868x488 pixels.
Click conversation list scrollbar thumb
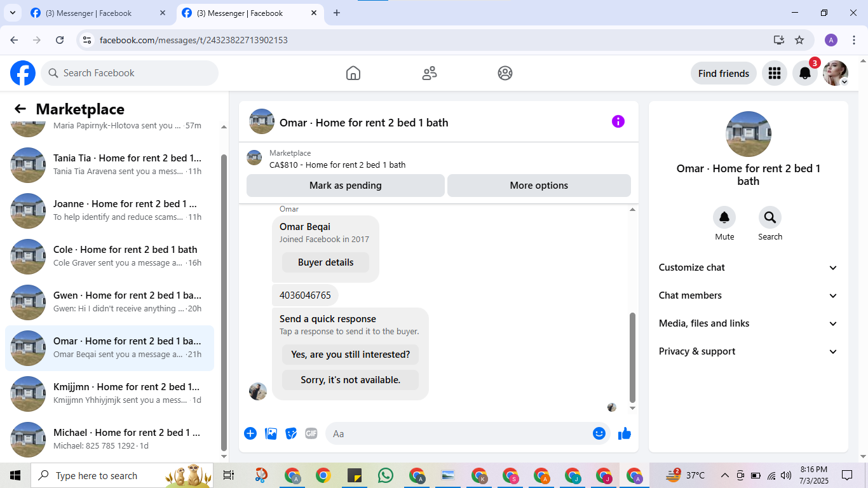click(x=224, y=302)
